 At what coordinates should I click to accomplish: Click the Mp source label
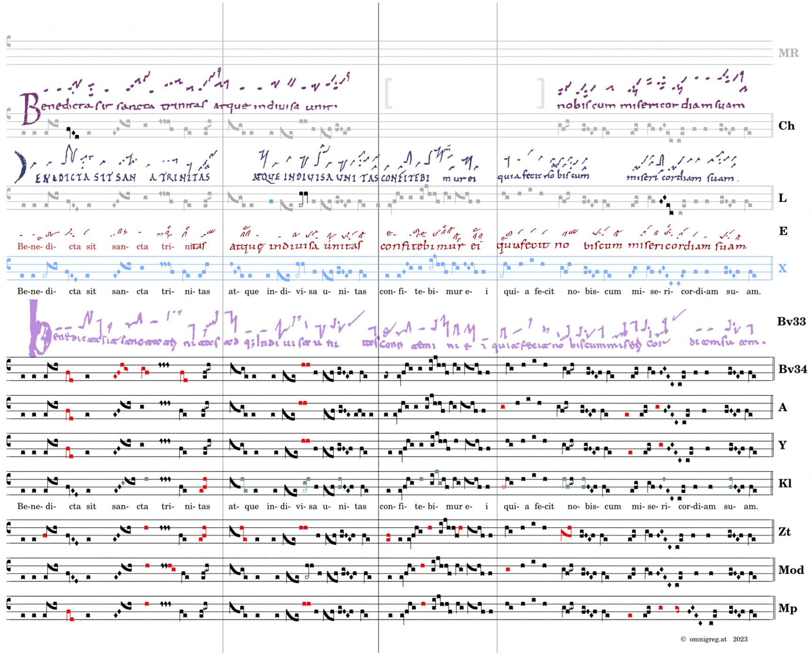coord(787,609)
